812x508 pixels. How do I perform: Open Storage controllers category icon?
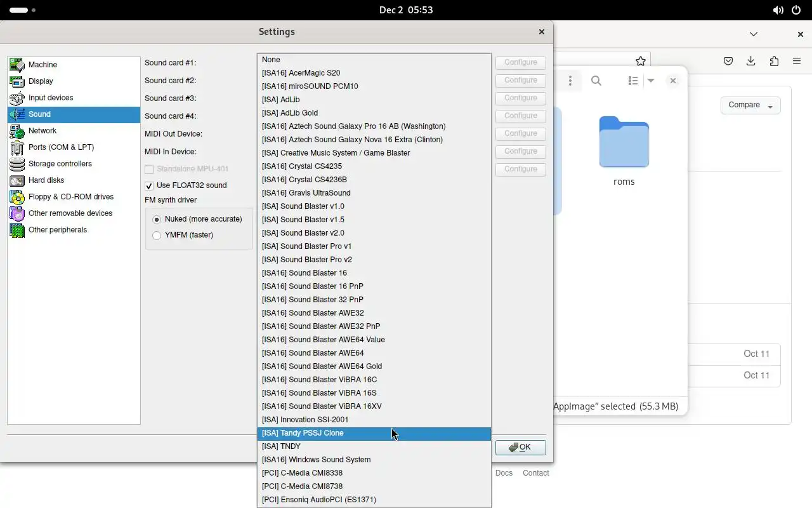click(17, 164)
